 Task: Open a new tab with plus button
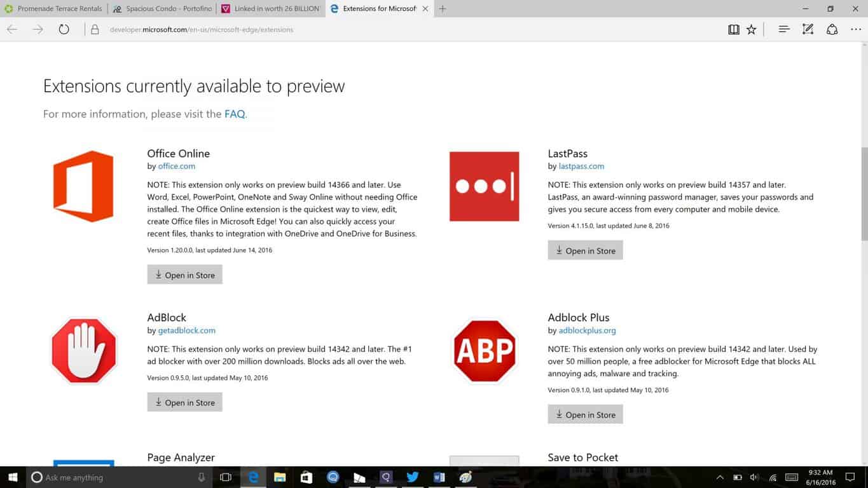[x=443, y=9]
